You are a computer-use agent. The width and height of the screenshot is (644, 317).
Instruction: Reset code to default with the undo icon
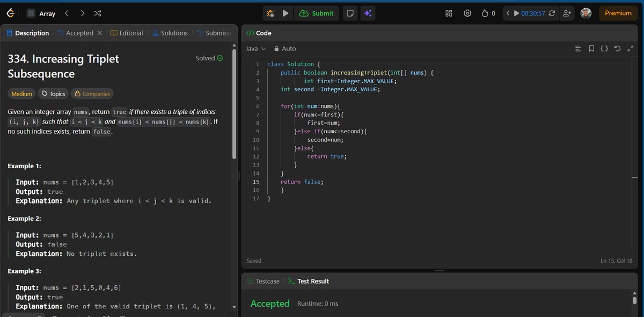point(617,48)
